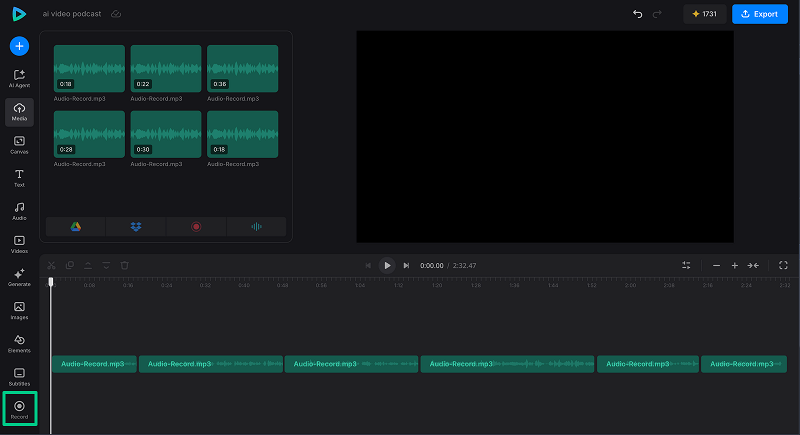Skip to the next clip
Screen dimensions: 800x435
point(406,265)
